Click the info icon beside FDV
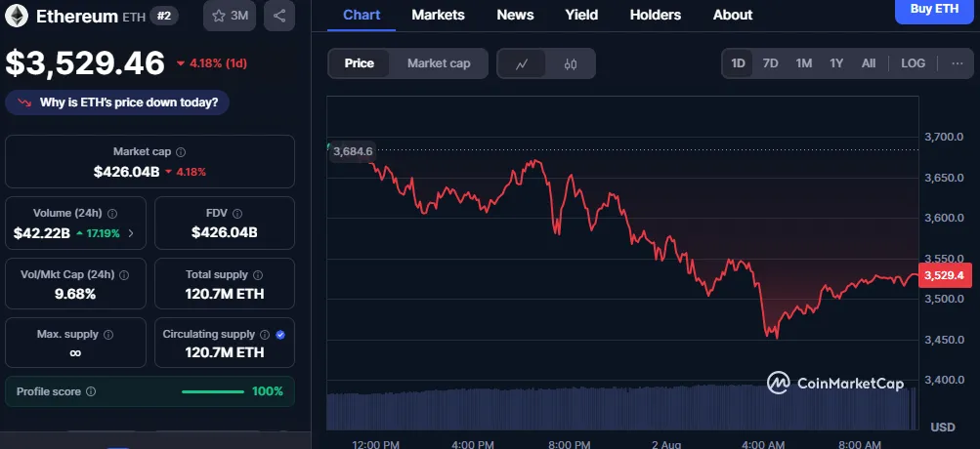This screenshot has height=449, width=980. 234,213
